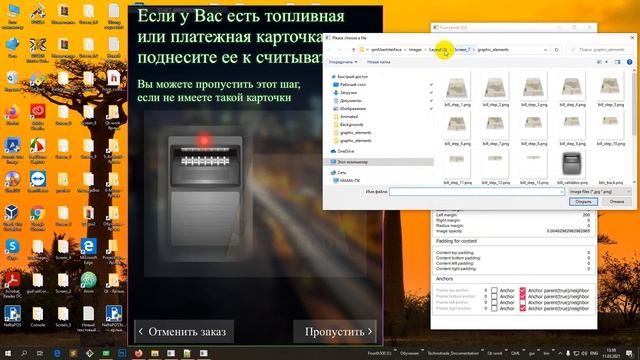Open Microsoft Edge desktop shortcut
The image size is (640, 360).
point(88,250)
